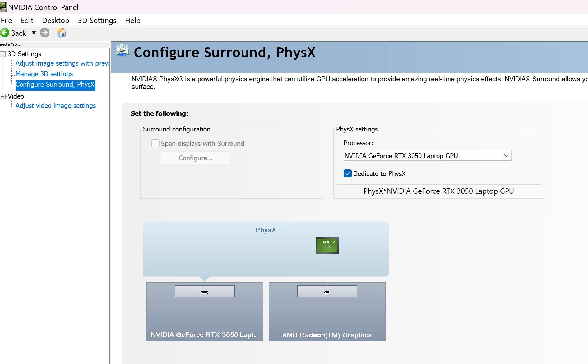Image resolution: width=588 pixels, height=364 pixels.
Task: Open the Desktop menu
Action: click(55, 20)
